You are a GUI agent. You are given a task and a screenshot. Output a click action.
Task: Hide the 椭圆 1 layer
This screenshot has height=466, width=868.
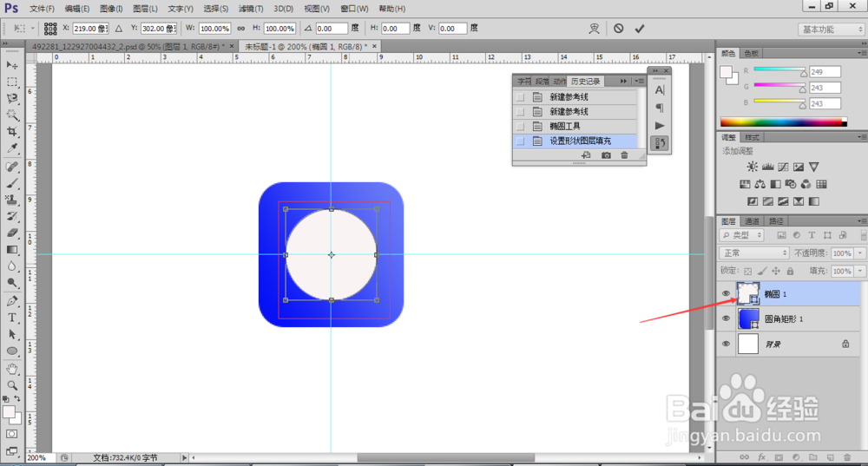click(726, 294)
